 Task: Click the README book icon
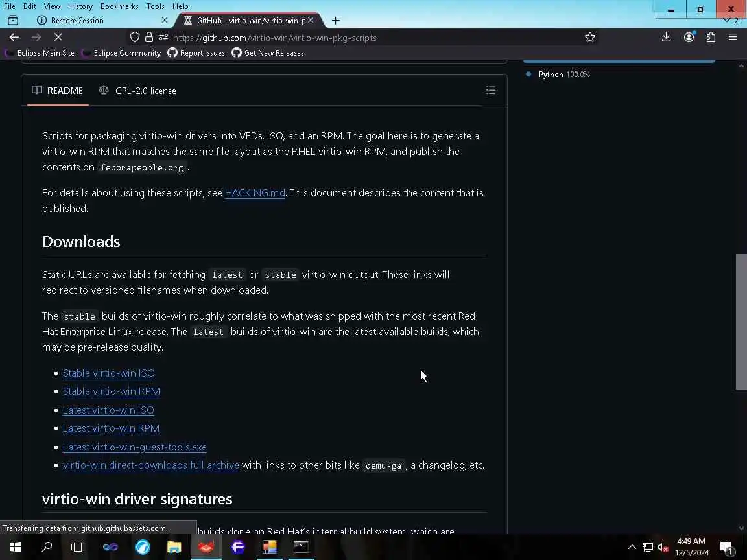coord(37,90)
